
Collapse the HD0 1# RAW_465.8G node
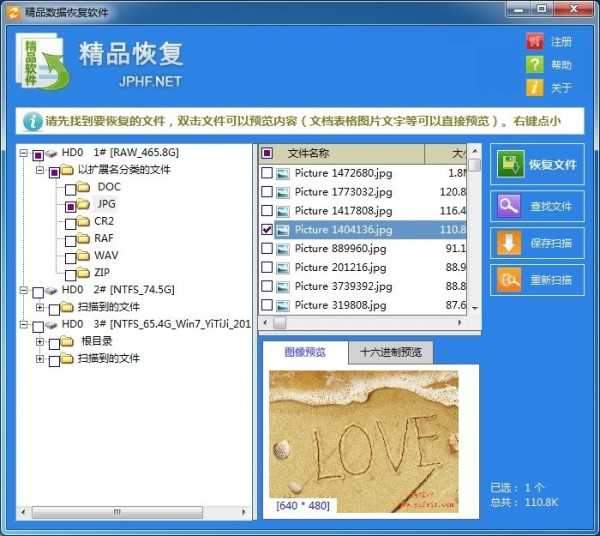click(x=24, y=153)
